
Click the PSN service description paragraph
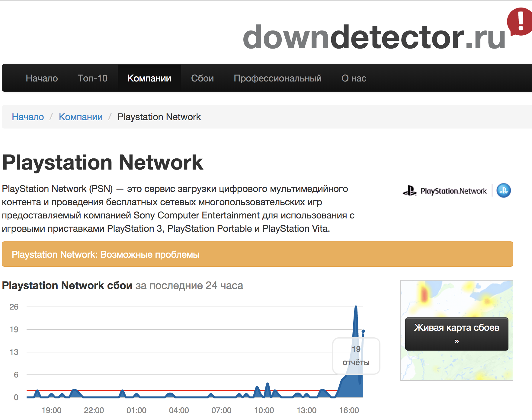pos(178,208)
